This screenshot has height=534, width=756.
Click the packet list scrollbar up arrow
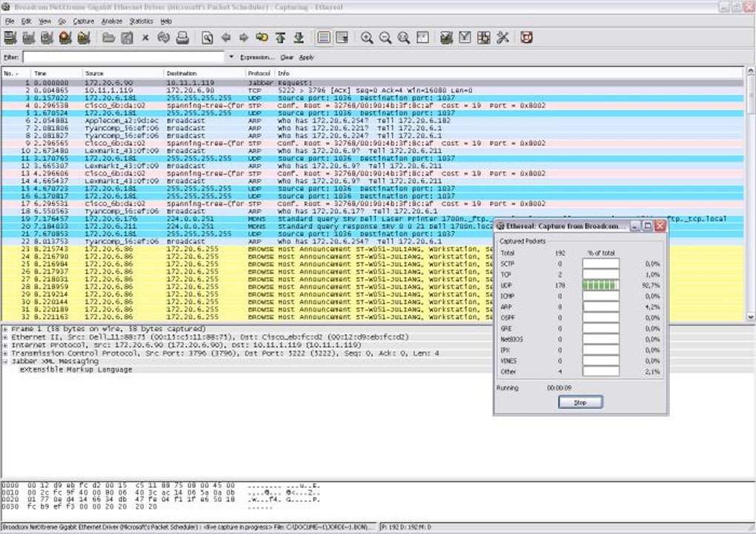tap(750, 71)
